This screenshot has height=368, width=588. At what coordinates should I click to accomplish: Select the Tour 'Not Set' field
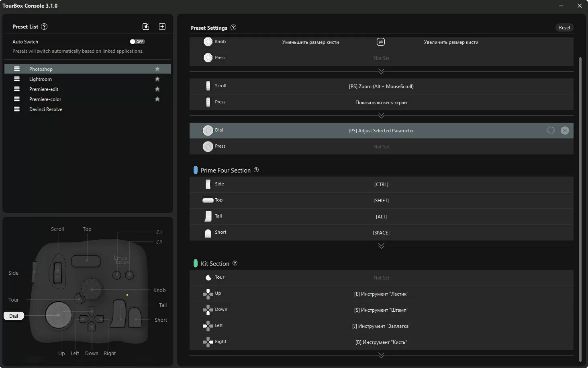[381, 278]
